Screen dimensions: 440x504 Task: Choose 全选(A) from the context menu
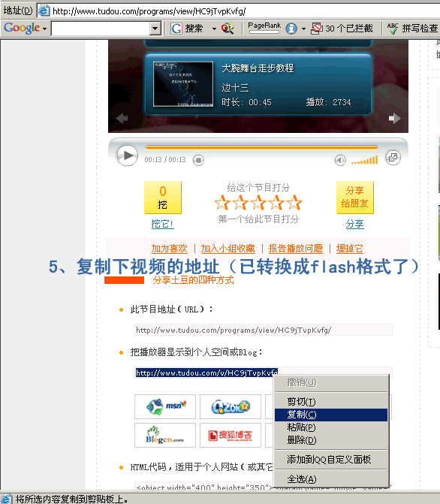(331, 479)
